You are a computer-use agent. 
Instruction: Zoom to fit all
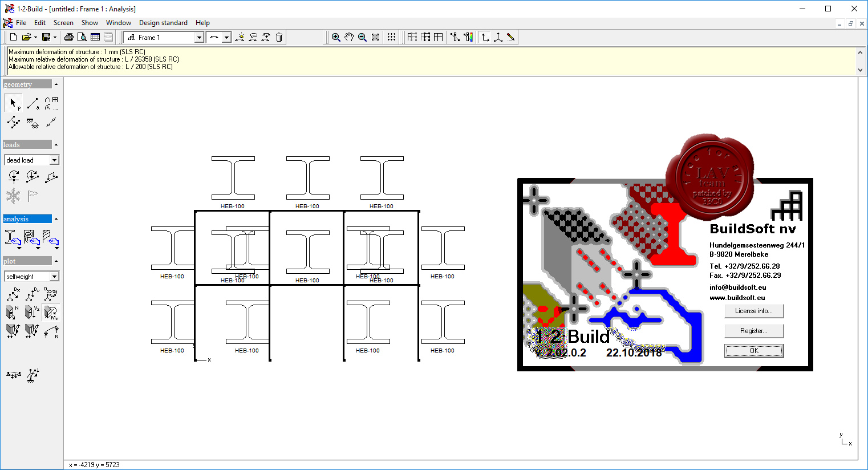point(375,37)
